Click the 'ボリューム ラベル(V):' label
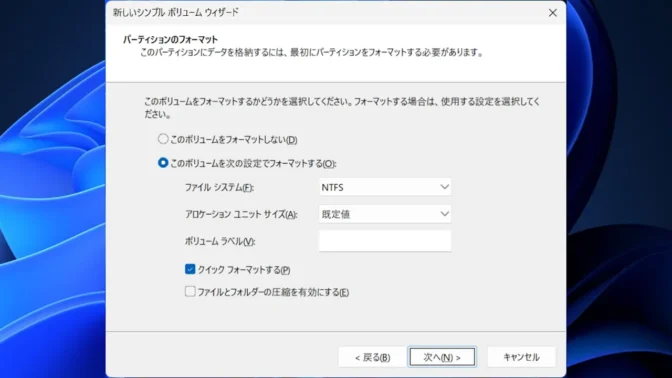Screen dimensions: 672x378 click(220, 241)
